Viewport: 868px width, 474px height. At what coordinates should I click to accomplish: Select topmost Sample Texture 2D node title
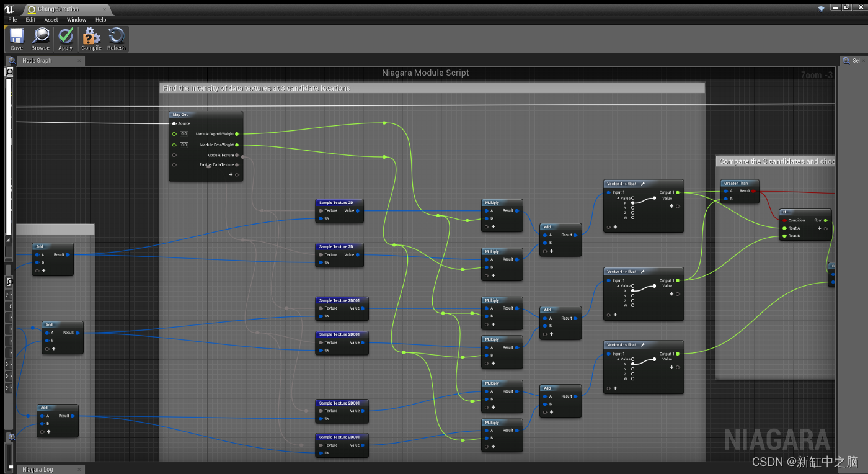(336, 203)
